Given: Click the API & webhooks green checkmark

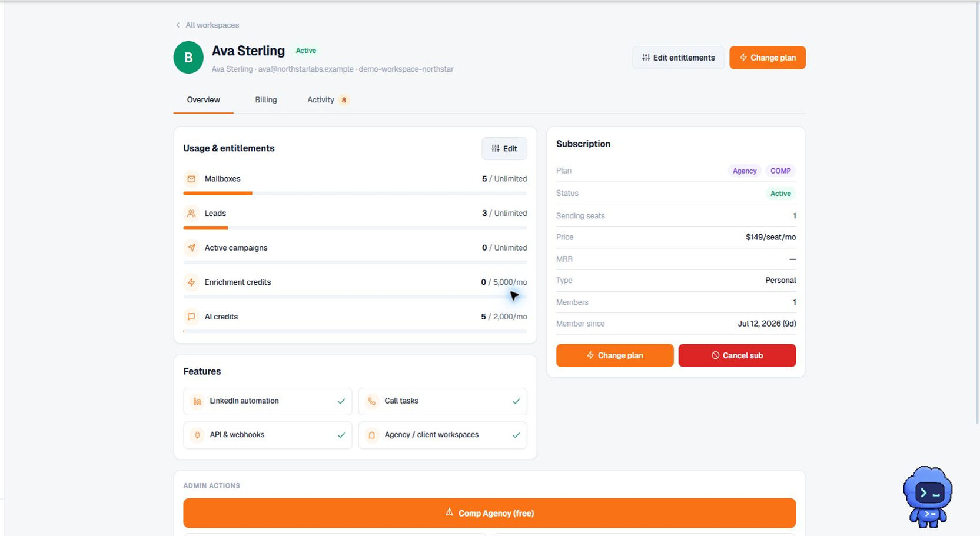Looking at the screenshot, I should pos(341,435).
